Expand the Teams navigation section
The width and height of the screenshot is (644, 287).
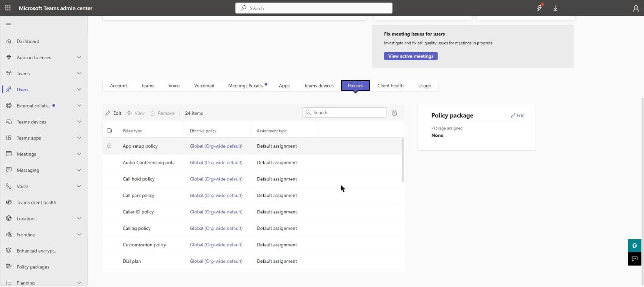pyautogui.click(x=79, y=73)
